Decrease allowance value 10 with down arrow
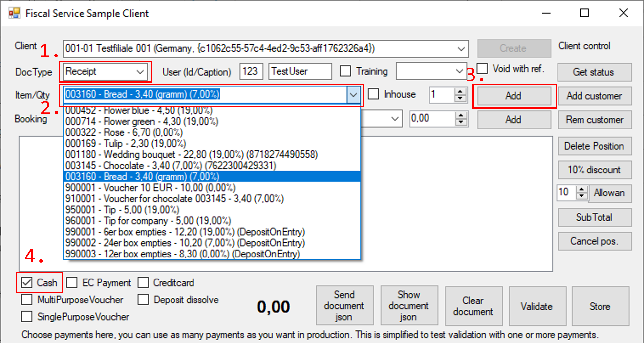Viewport: 644px width, 343px height. (582, 196)
